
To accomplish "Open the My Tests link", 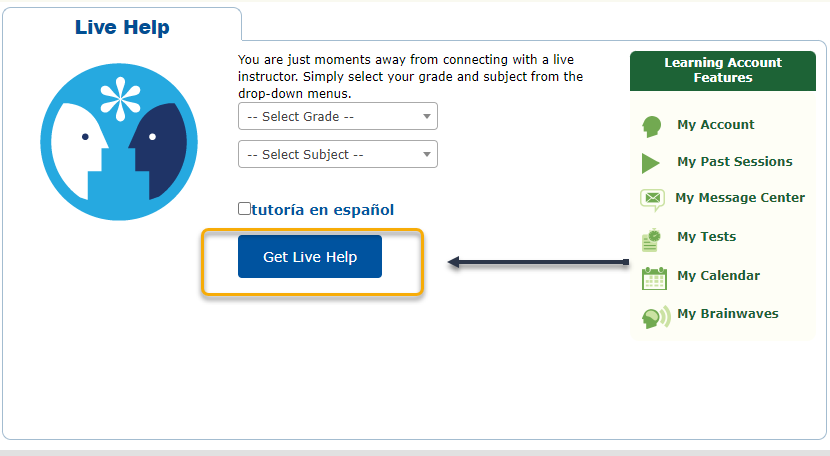I will 707,236.
